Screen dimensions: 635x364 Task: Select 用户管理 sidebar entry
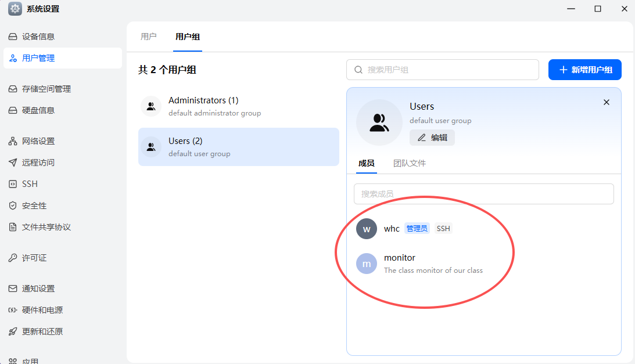[62, 58]
